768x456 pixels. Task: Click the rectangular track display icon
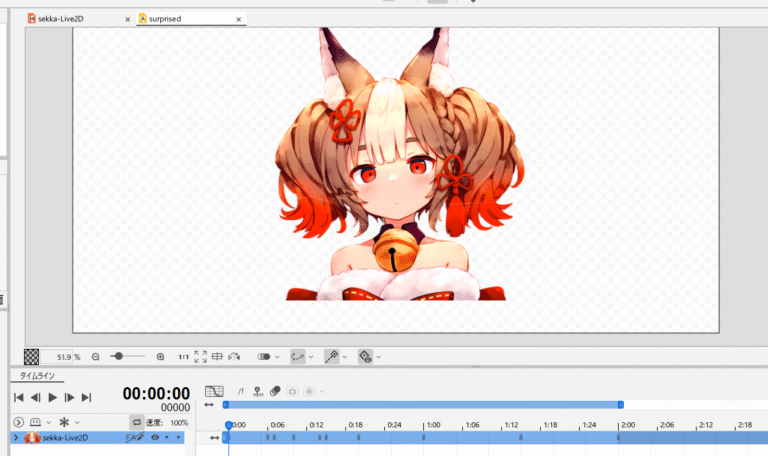tap(35, 422)
